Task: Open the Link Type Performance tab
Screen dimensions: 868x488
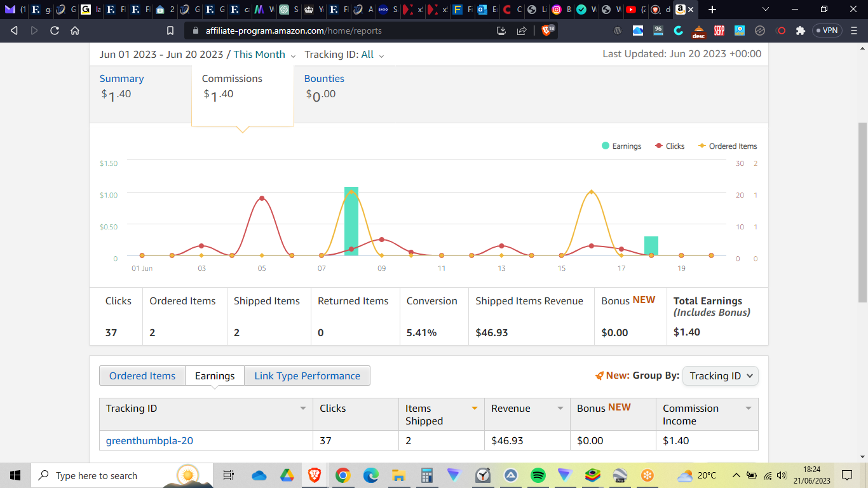Action: point(308,376)
